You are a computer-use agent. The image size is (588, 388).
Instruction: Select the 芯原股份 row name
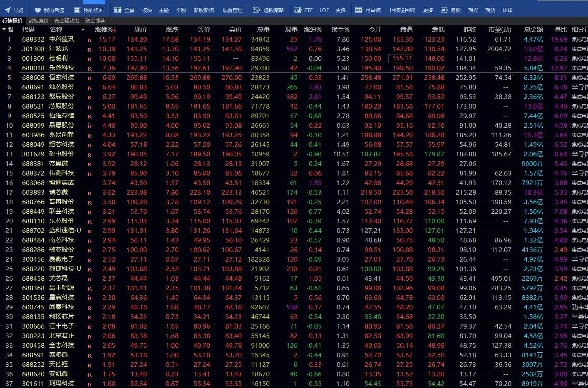click(x=62, y=106)
